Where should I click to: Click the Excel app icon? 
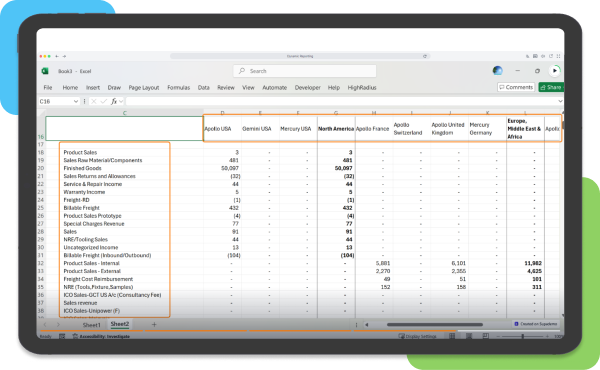point(45,71)
